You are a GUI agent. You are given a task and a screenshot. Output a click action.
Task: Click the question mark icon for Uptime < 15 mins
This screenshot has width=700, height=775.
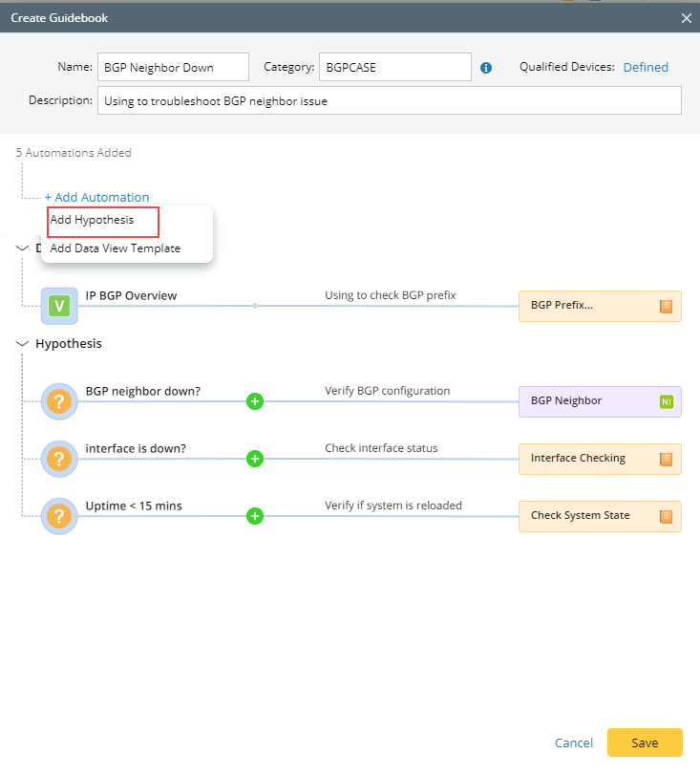(59, 516)
